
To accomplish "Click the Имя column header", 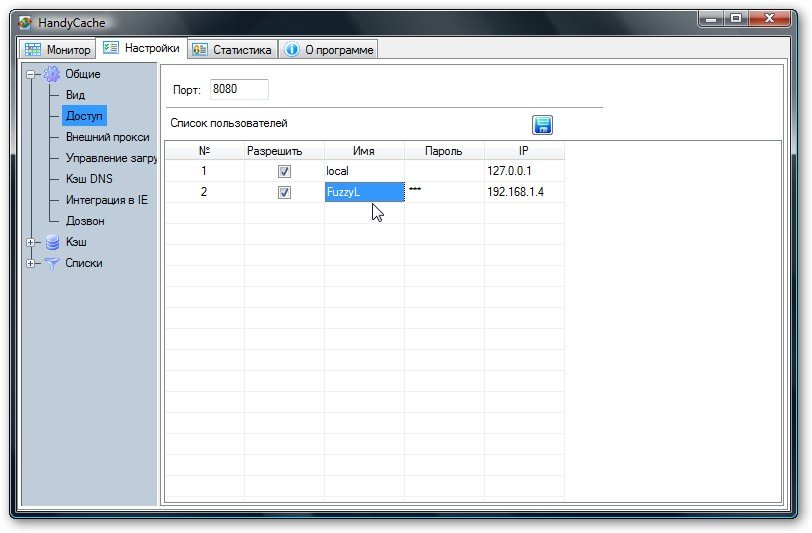I will point(364,151).
